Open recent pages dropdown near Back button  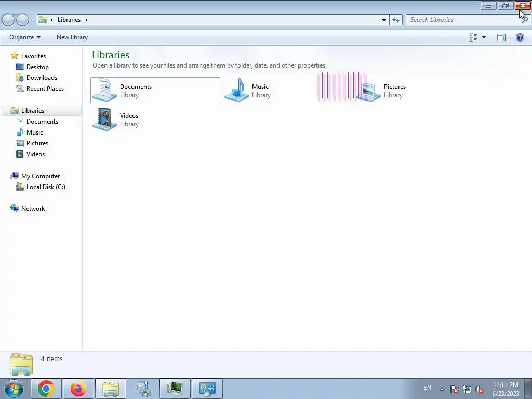coord(33,20)
